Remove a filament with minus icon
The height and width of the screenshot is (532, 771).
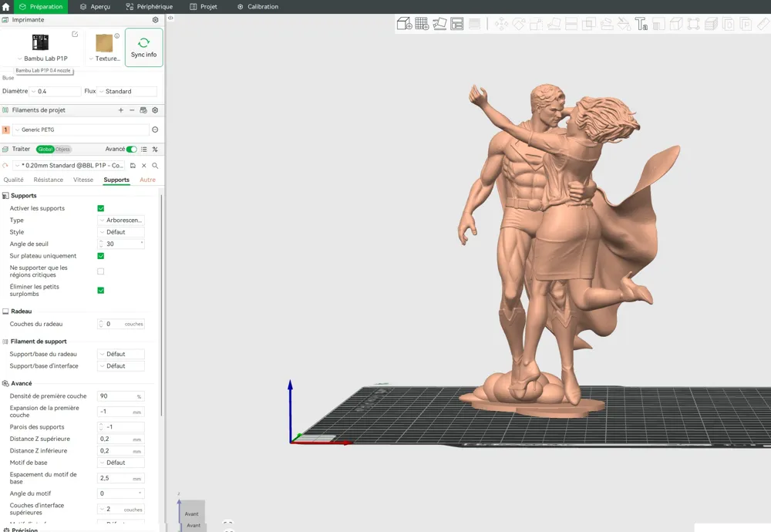pyautogui.click(x=132, y=110)
